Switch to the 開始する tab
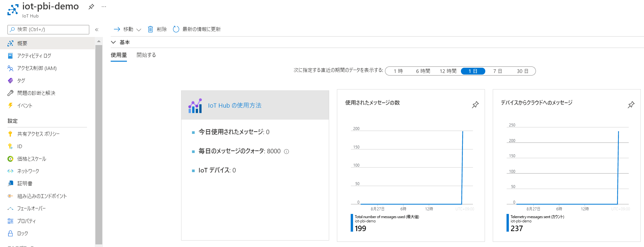Image resolution: width=644 pixels, height=247 pixels. (146, 55)
